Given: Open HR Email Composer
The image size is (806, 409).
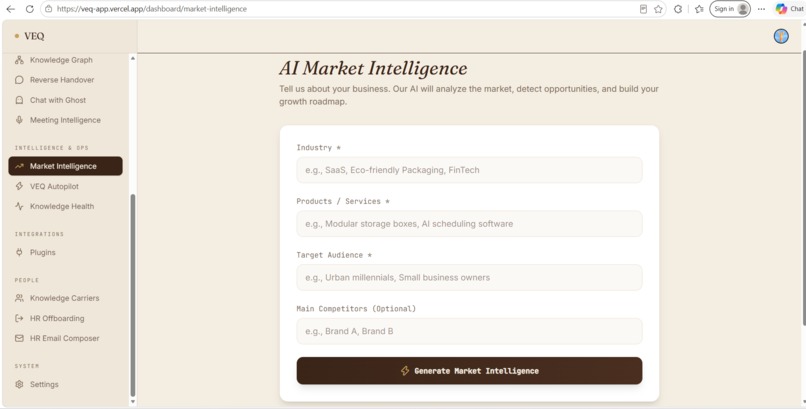Looking at the screenshot, I should 64,339.
